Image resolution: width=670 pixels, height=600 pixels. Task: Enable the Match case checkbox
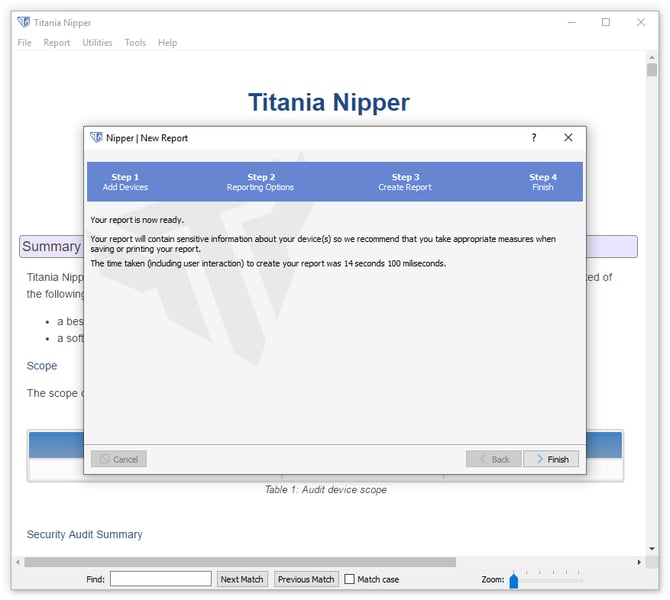click(349, 579)
